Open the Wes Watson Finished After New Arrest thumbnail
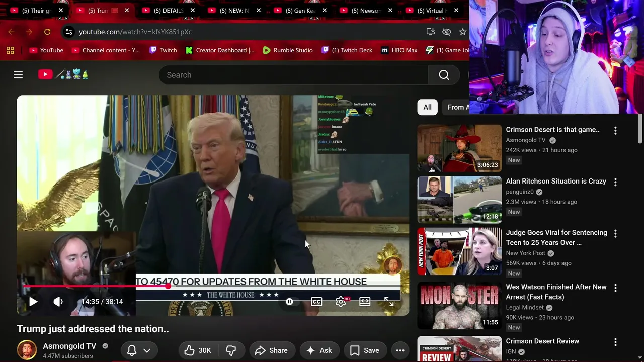 (459, 306)
